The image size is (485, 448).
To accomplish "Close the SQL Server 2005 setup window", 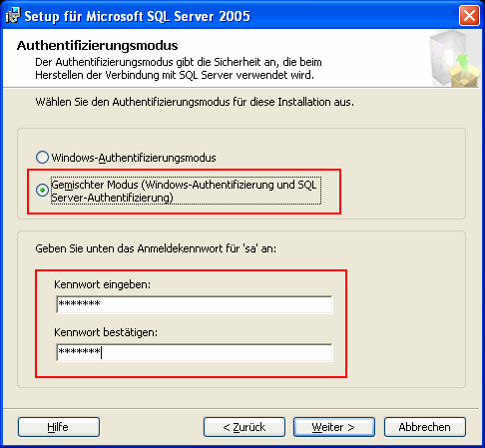I will [x=469, y=16].
